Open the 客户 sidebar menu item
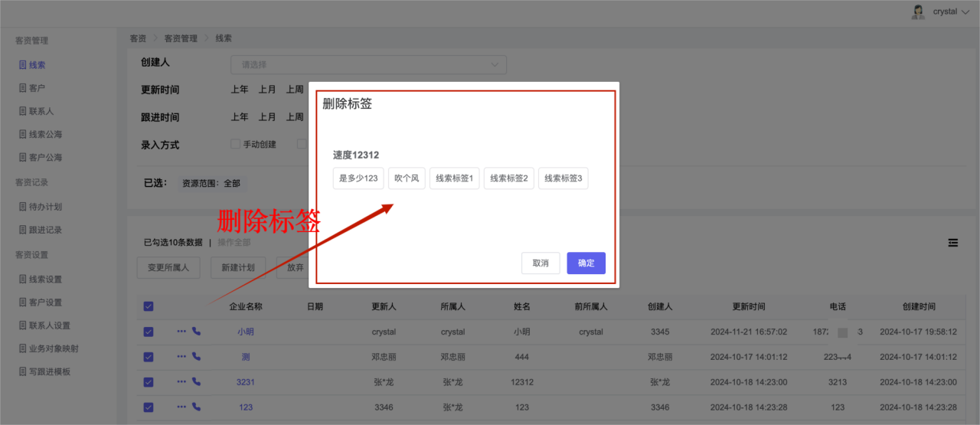 click(x=37, y=88)
